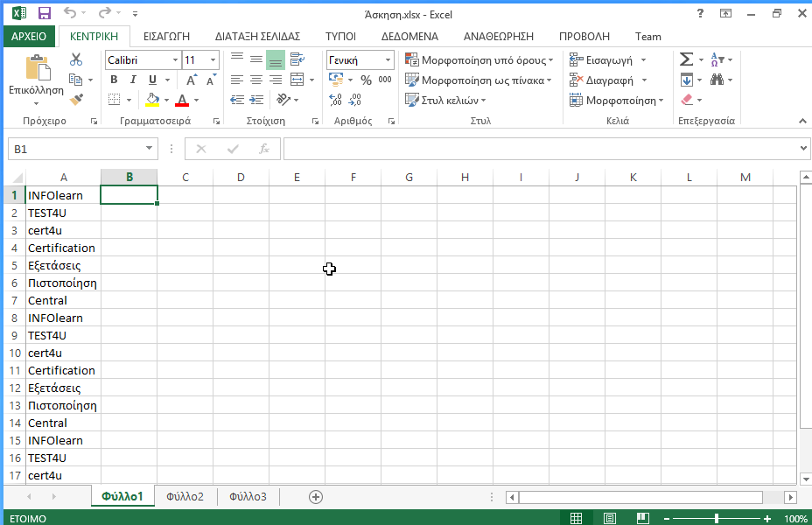Align text to the right
Viewport: 812px width, 525px height.
276,80
